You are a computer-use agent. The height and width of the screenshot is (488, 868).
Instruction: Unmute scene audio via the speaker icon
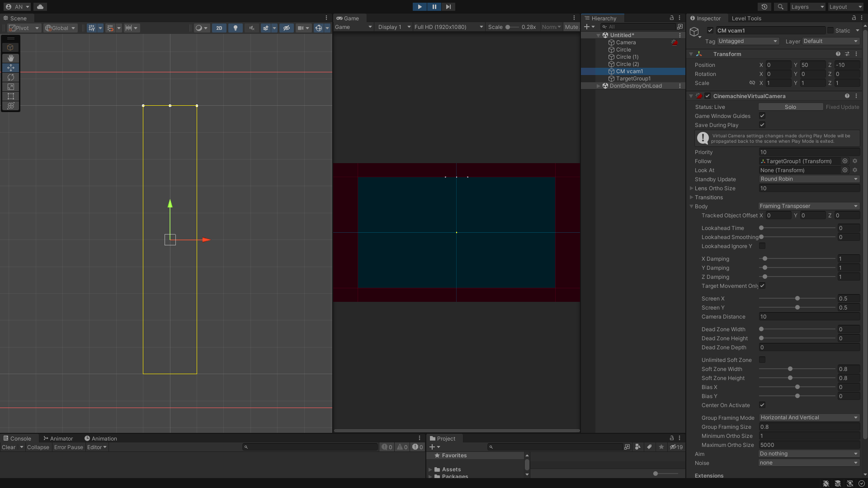(251, 28)
